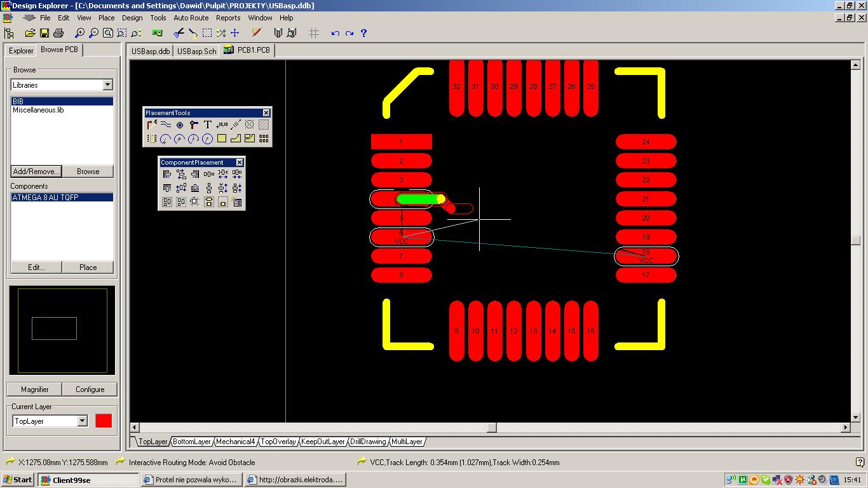Click the red shield security tray icon
Viewport: 868px width, 488px height.
point(788,480)
